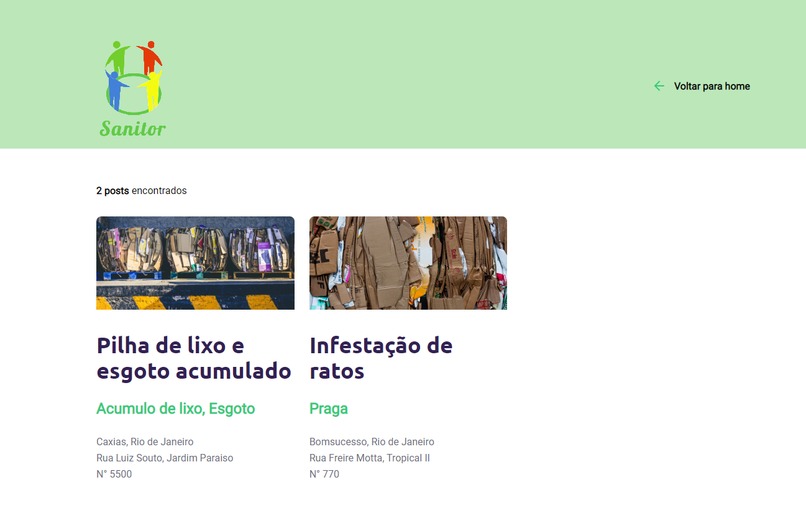Click the Rua Freire Motta, Tropical II address
This screenshot has width=806, height=518.
(x=370, y=458)
